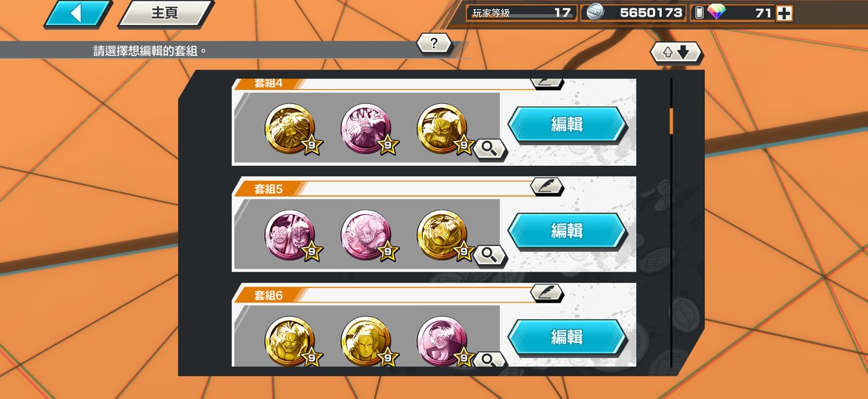Screen dimensions: 868x399
Task: Go back with the blue arrow button
Action: click(x=78, y=14)
